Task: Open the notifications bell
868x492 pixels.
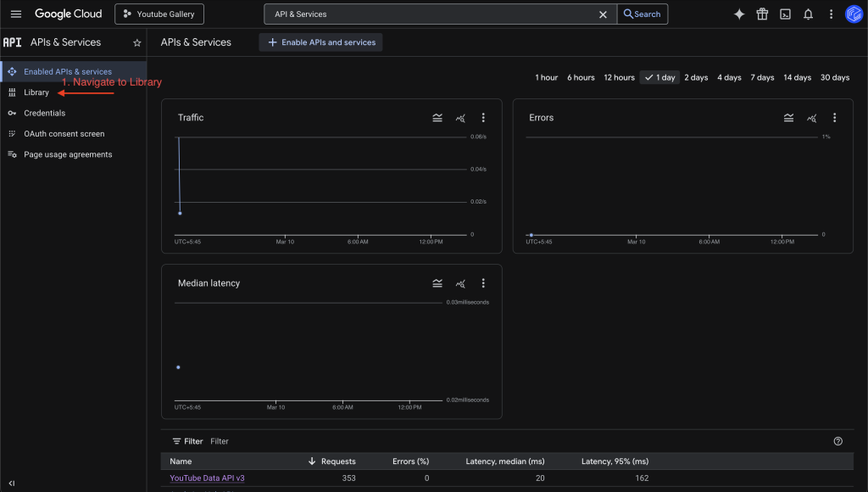Action: click(809, 14)
